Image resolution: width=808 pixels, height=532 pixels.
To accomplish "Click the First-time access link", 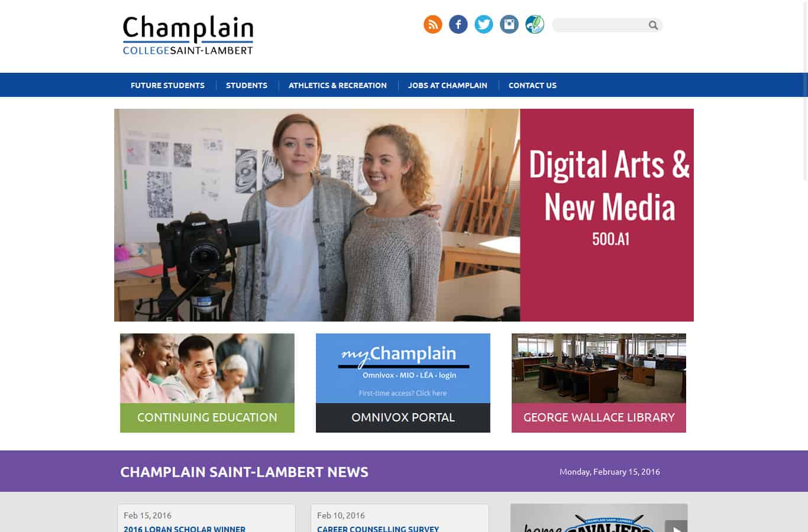I will point(403,393).
